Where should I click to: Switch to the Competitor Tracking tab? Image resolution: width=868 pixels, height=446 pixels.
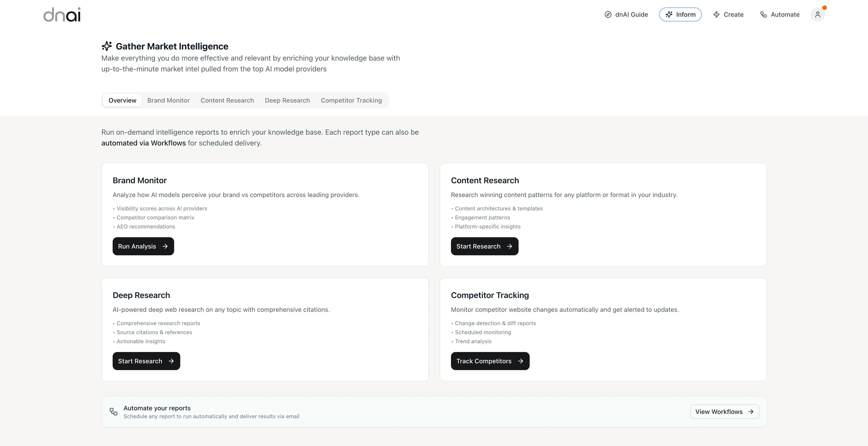tap(351, 100)
